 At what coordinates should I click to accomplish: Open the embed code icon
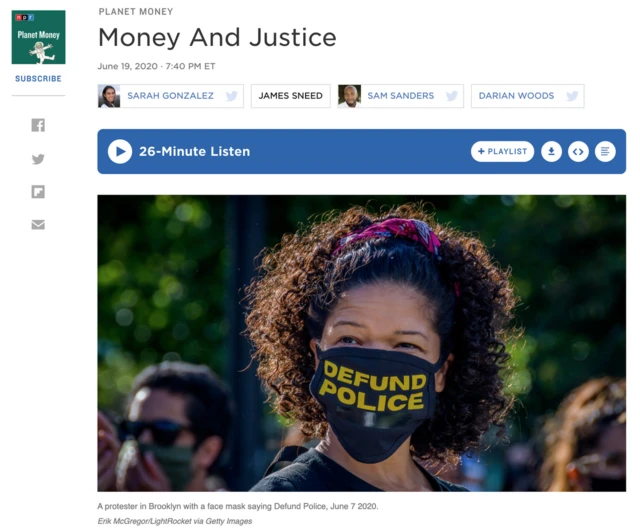(578, 151)
